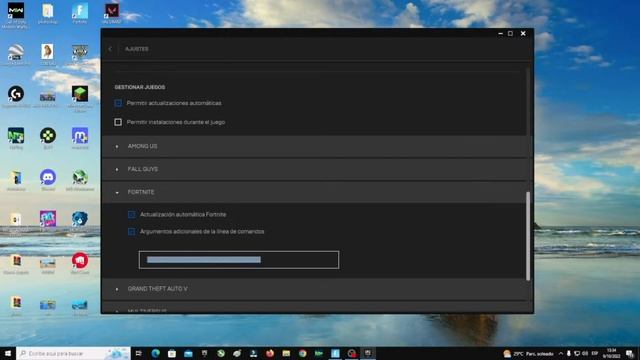Select the Logitech G HUB desktop icon
Screen dimensions: 640x360
pos(16,94)
